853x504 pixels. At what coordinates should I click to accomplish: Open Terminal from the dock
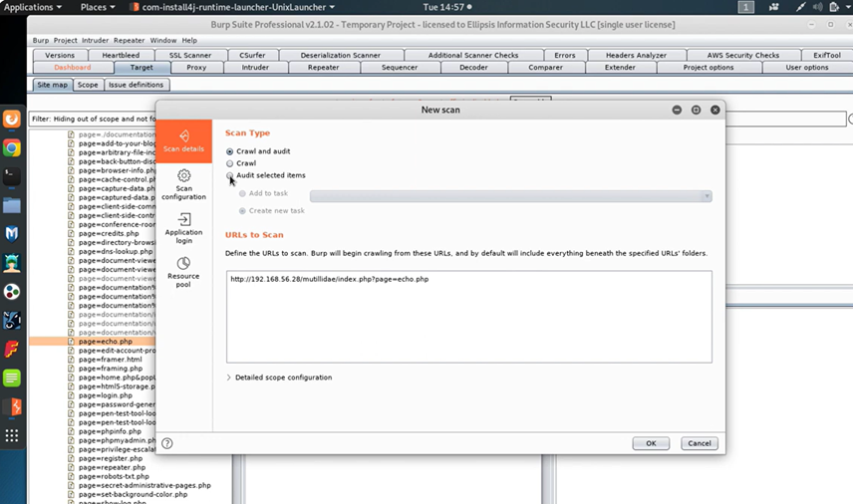[11, 176]
